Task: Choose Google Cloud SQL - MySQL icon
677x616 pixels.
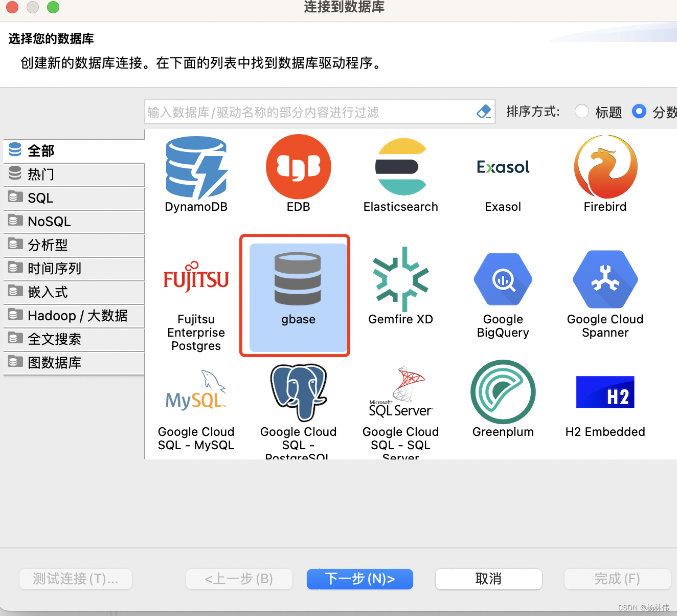Action: pyautogui.click(x=196, y=391)
